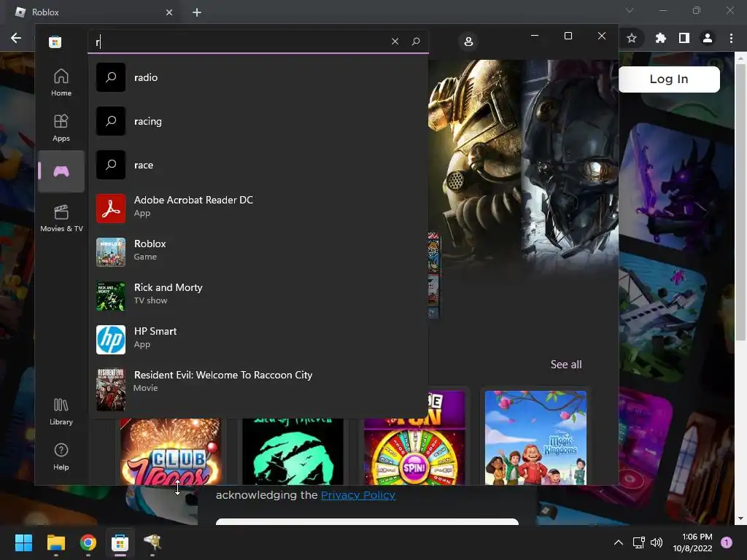The height and width of the screenshot is (560, 747).
Task: Switch to Chrome from taskbar
Action: tap(88, 542)
